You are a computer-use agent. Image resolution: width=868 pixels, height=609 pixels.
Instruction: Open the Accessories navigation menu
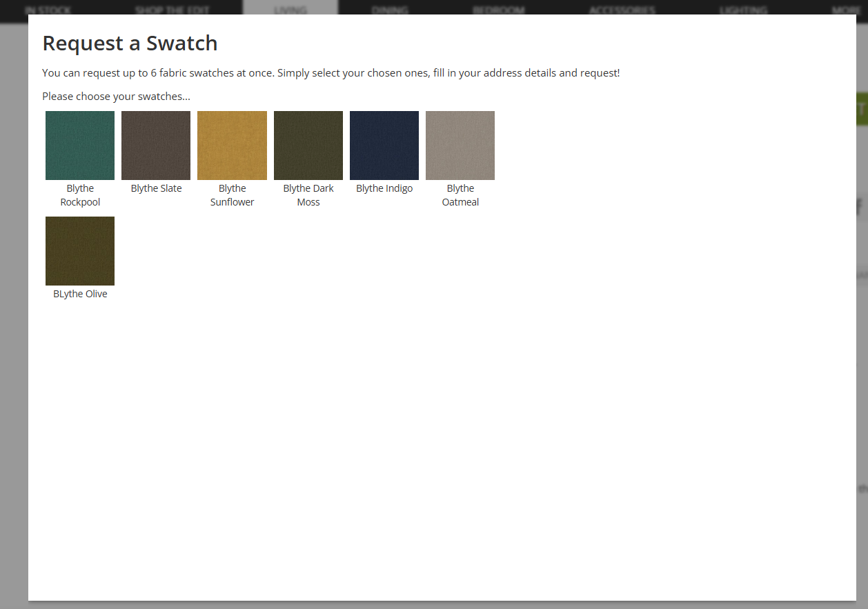click(622, 9)
